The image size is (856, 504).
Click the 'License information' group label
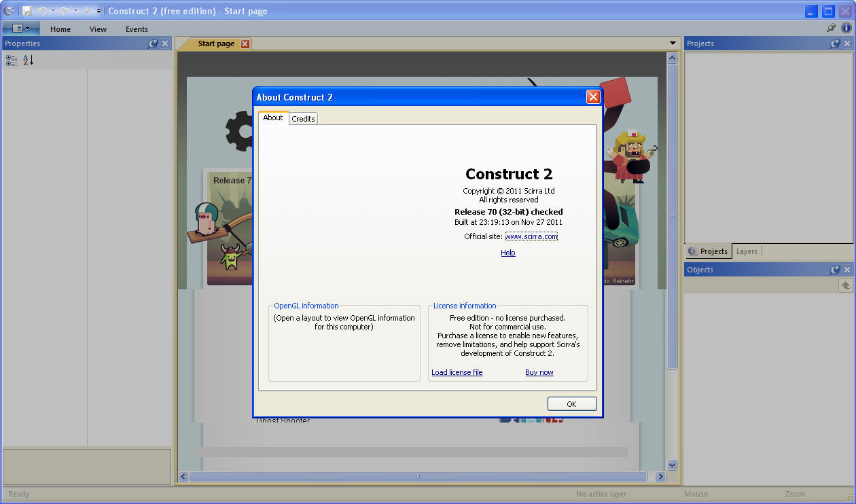tap(465, 306)
